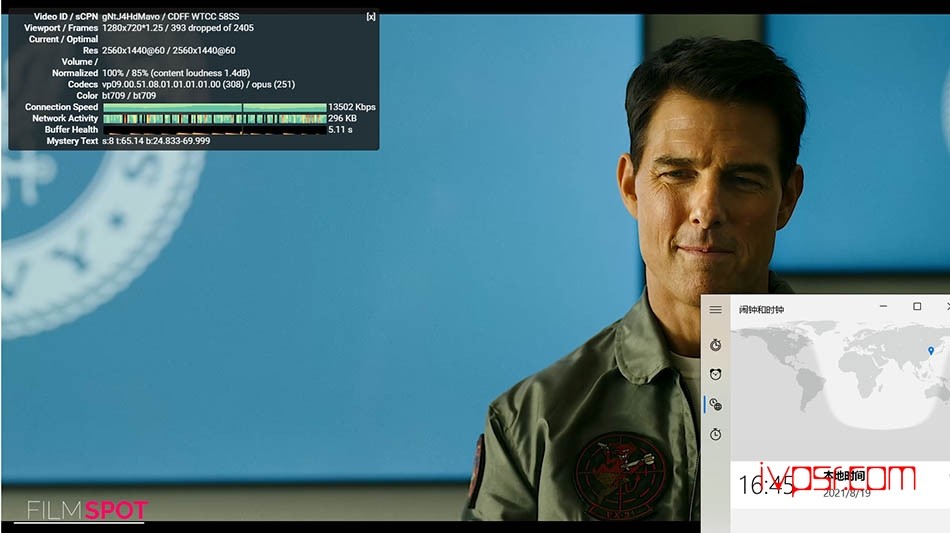Open the hamburger menu in clock app

pos(716,310)
